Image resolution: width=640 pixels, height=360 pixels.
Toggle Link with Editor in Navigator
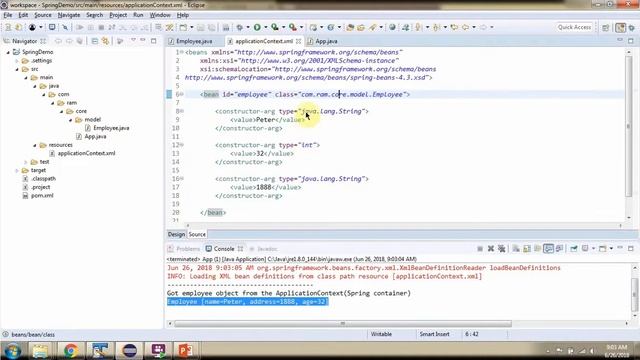tap(106, 41)
